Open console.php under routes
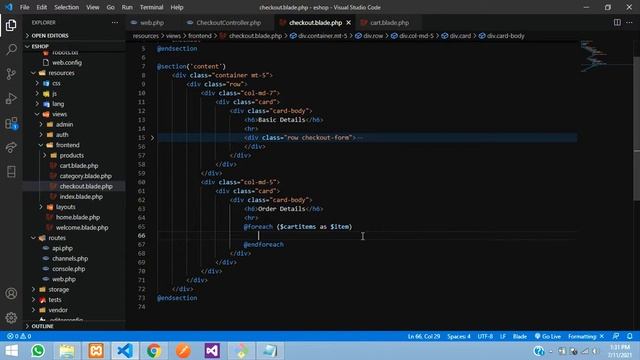Viewport: 640px width, 360px height. (x=68, y=269)
